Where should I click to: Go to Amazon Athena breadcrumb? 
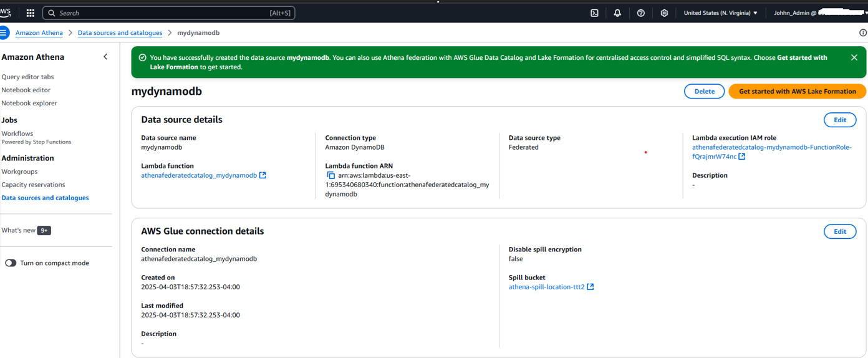[x=39, y=33]
